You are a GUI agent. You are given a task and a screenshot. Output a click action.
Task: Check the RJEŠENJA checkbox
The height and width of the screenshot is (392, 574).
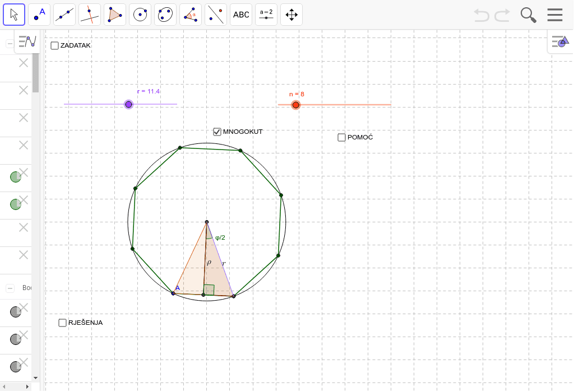click(x=62, y=323)
